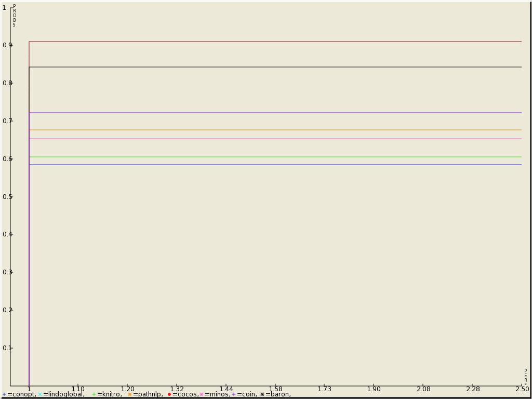Click the 0.2 y-axis tick label
The image size is (532, 399).
click(7, 310)
